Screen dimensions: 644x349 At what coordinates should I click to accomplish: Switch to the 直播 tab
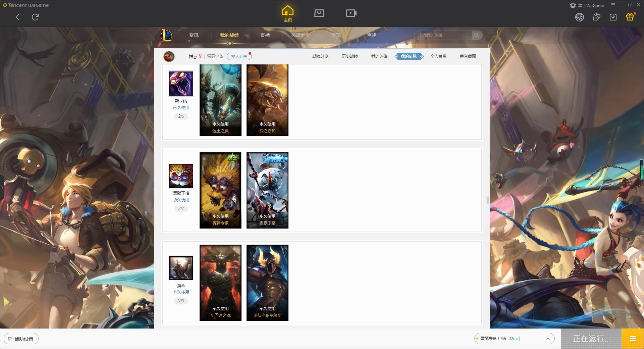(265, 35)
